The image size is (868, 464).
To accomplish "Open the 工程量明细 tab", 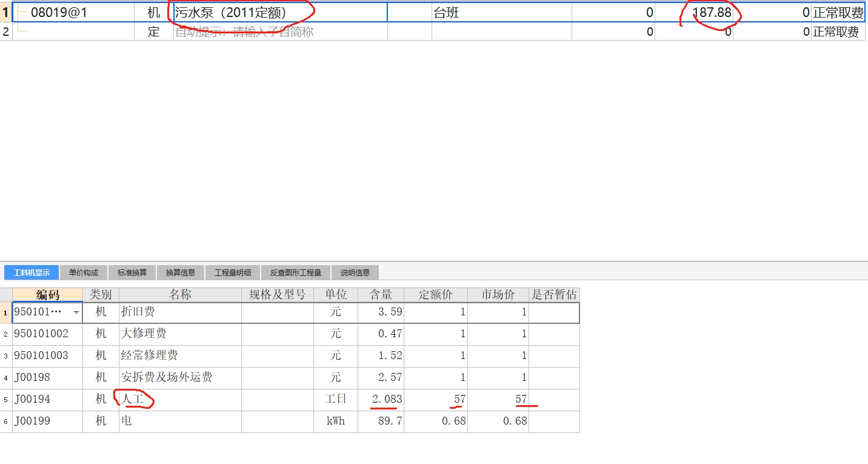I will click(233, 272).
